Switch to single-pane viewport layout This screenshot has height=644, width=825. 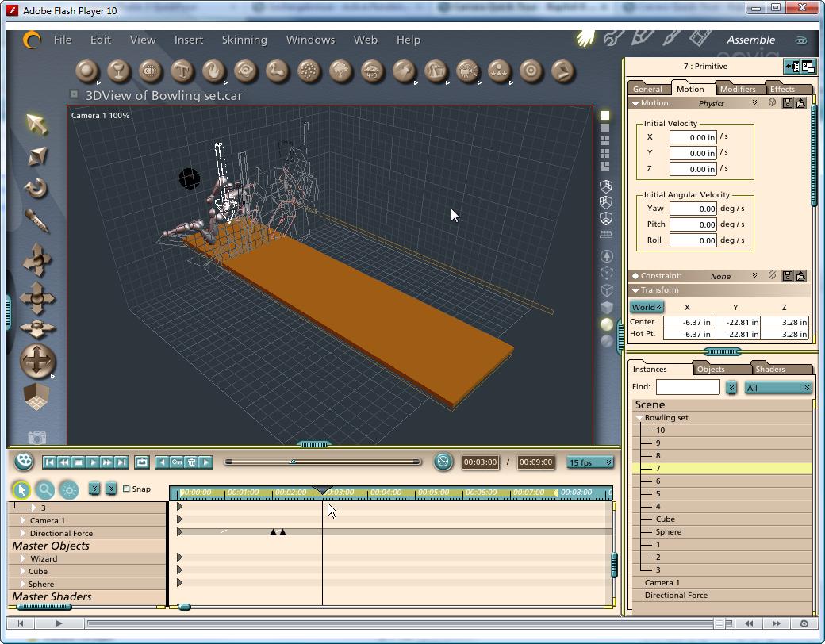(604, 116)
